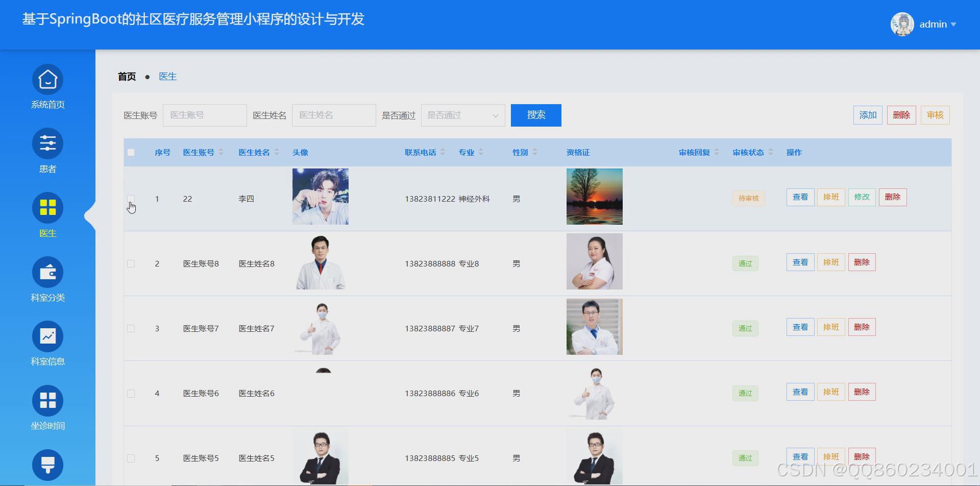Select the 患者 sidebar icon

(x=47, y=143)
